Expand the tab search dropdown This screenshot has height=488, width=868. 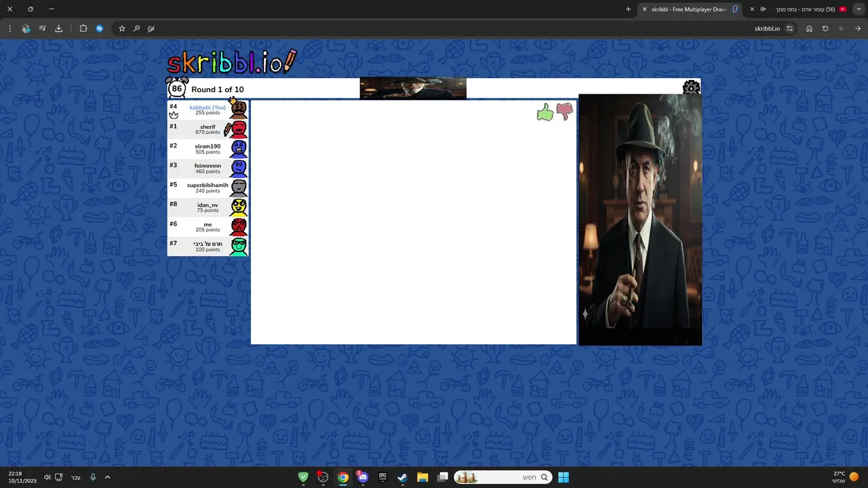[859, 9]
